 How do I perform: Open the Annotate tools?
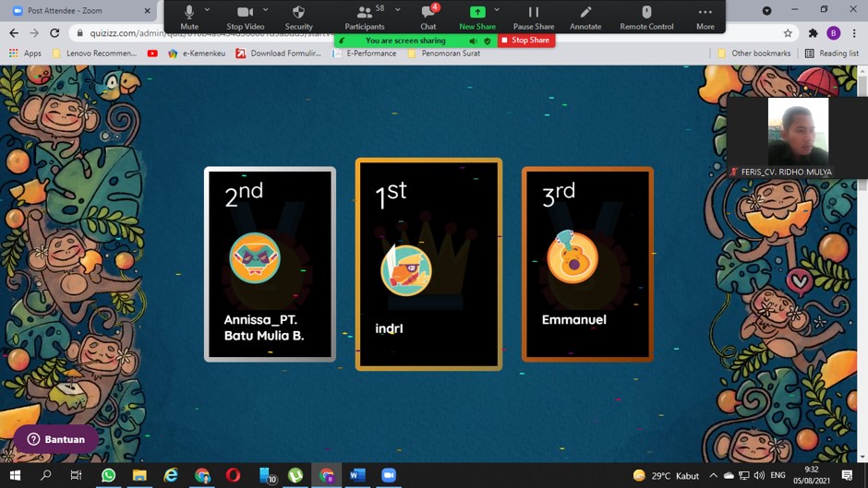tap(585, 17)
